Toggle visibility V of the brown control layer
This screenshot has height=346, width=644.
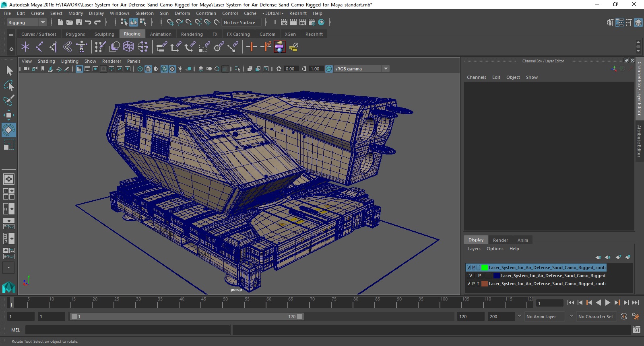coord(469,284)
